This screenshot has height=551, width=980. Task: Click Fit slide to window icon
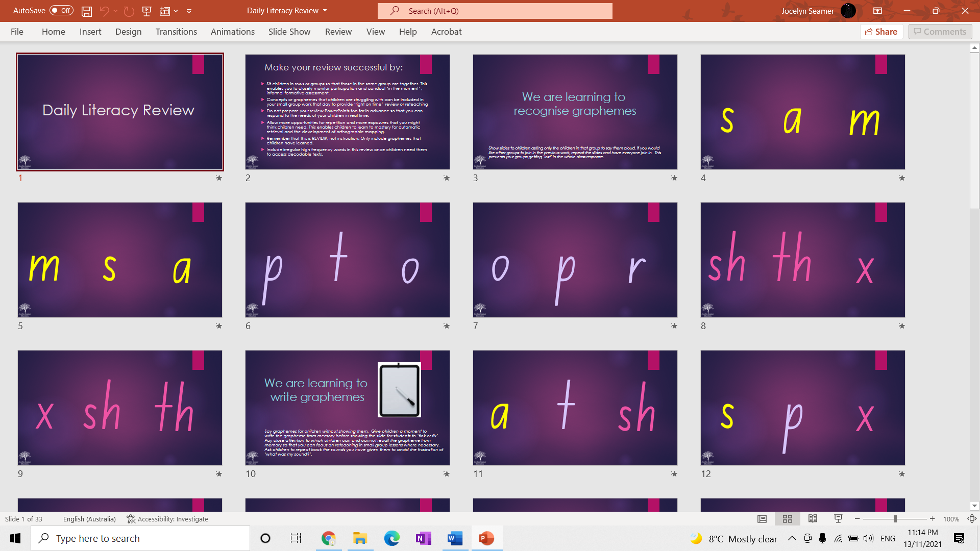pos(972,519)
